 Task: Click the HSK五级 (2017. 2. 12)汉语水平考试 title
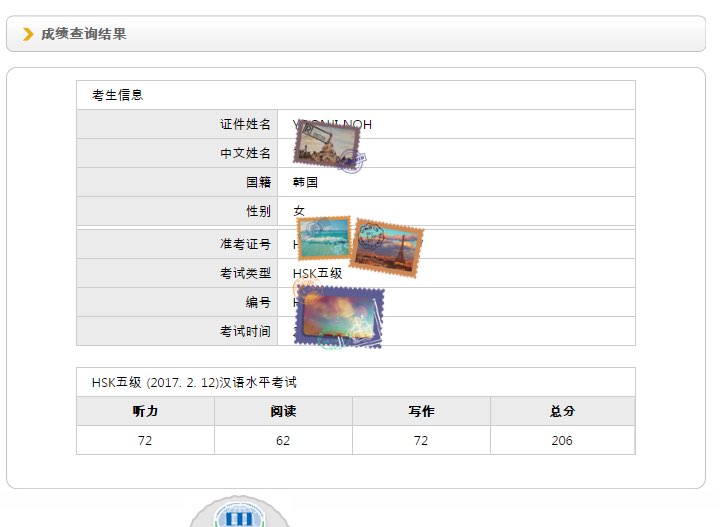point(194,382)
